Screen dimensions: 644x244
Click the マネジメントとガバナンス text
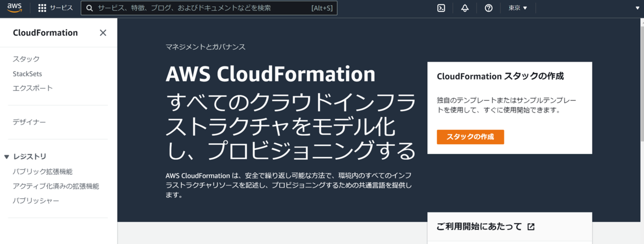point(206,47)
